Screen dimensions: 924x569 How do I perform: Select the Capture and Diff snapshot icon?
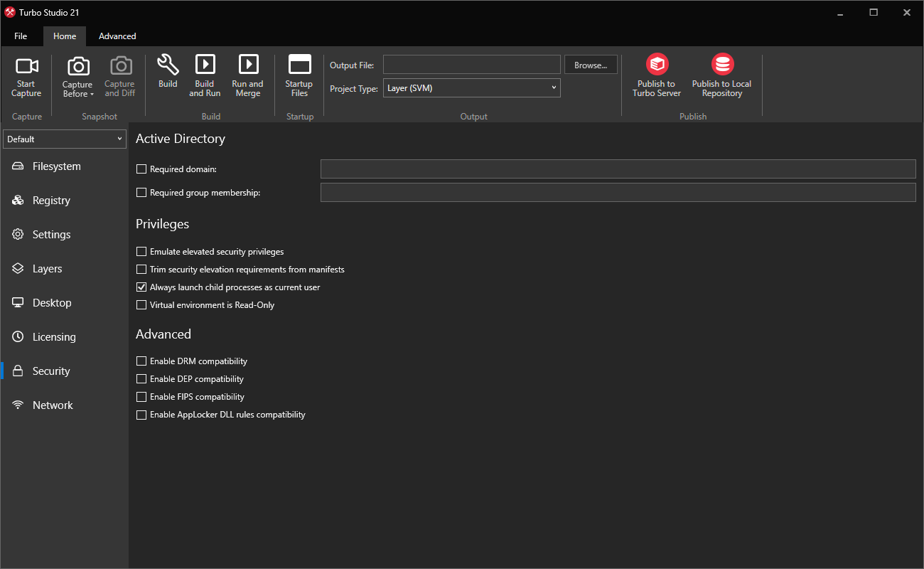click(x=119, y=75)
